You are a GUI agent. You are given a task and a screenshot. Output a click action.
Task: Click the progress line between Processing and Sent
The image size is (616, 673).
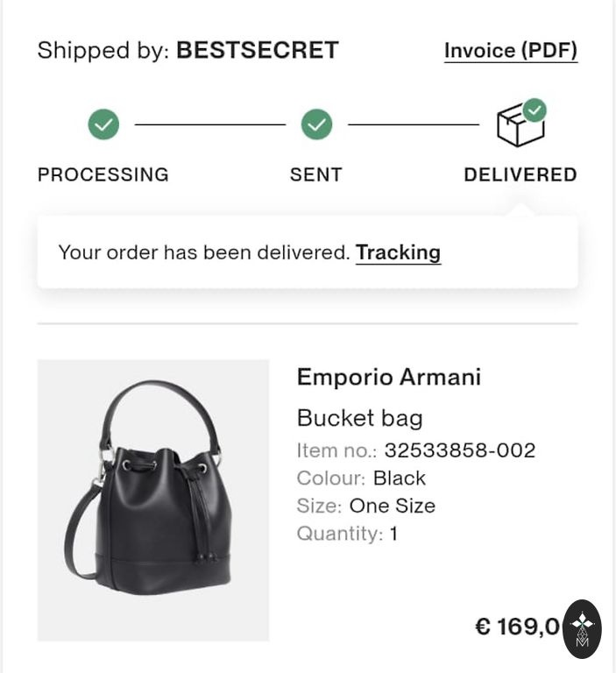209,124
